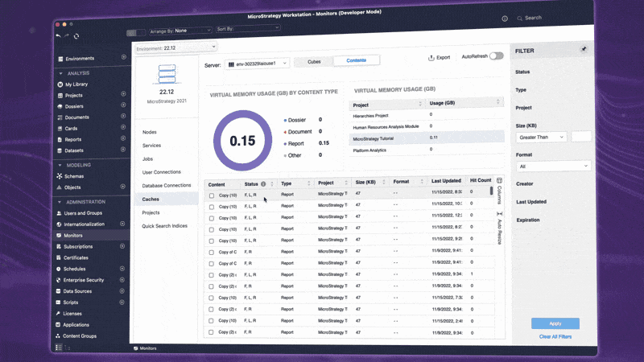This screenshot has width=644, height=362.
Task: Add a new environment with plus icon
Action: 123,58
